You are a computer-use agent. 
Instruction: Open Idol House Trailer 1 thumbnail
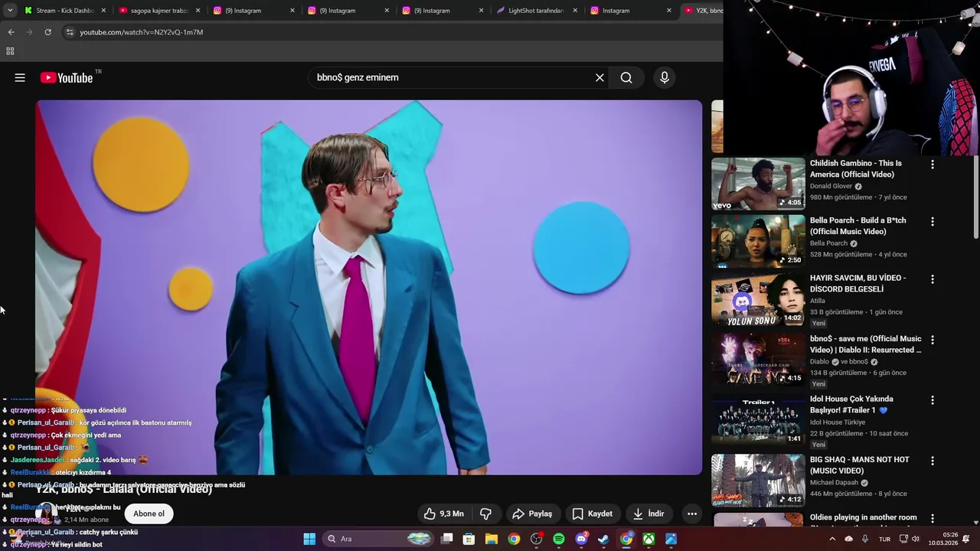click(x=758, y=419)
